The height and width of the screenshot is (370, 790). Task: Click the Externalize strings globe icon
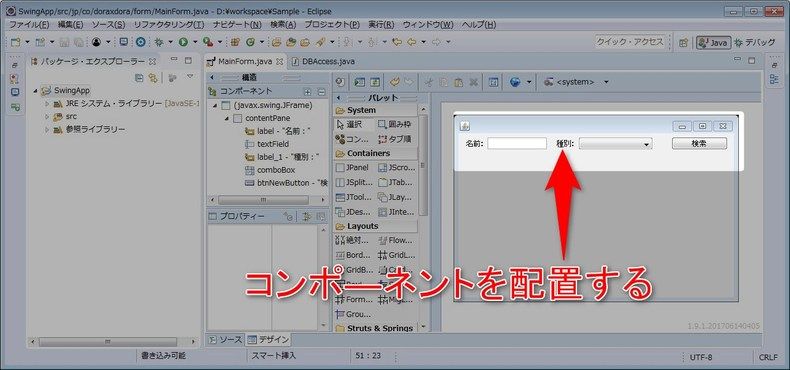(515, 82)
